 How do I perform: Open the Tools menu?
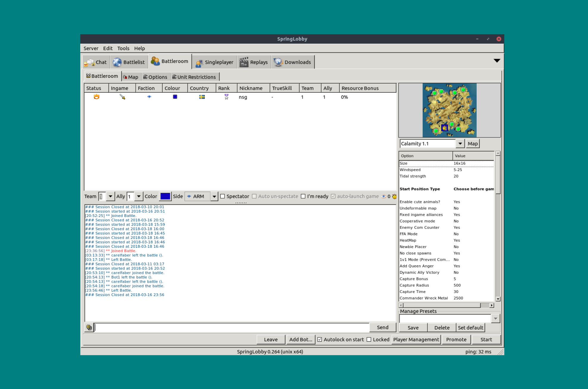coord(123,48)
